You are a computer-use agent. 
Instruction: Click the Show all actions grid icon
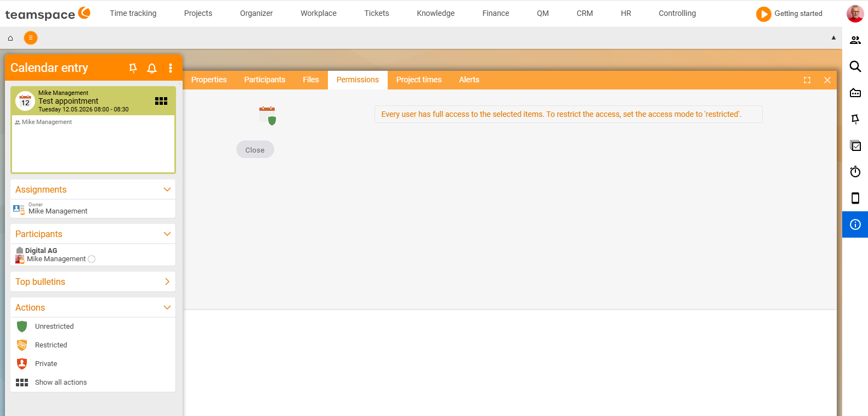[x=22, y=383]
